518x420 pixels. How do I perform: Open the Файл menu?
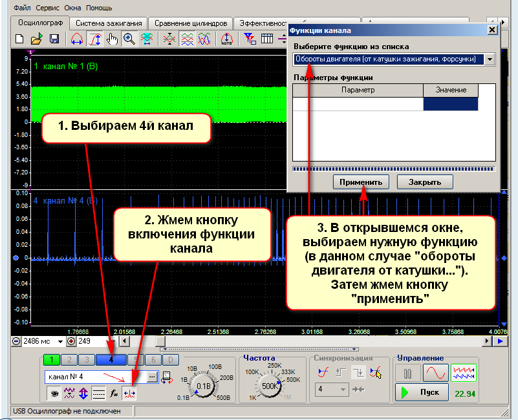pyautogui.click(x=22, y=8)
